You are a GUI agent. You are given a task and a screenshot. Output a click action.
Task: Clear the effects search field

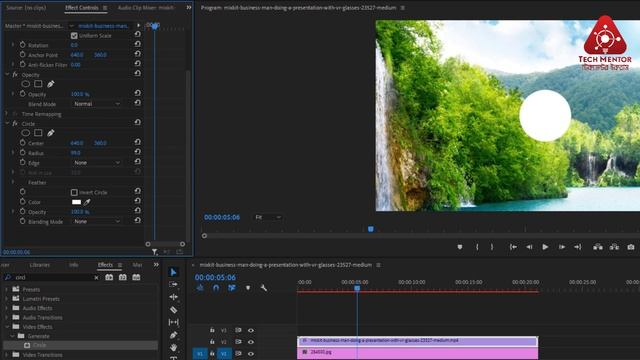coord(96,278)
